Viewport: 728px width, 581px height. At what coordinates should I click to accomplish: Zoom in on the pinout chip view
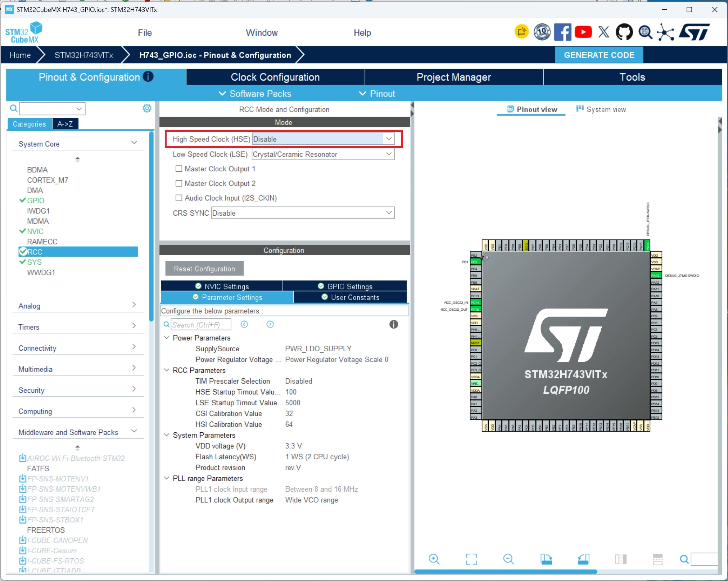[x=434, y=559]
